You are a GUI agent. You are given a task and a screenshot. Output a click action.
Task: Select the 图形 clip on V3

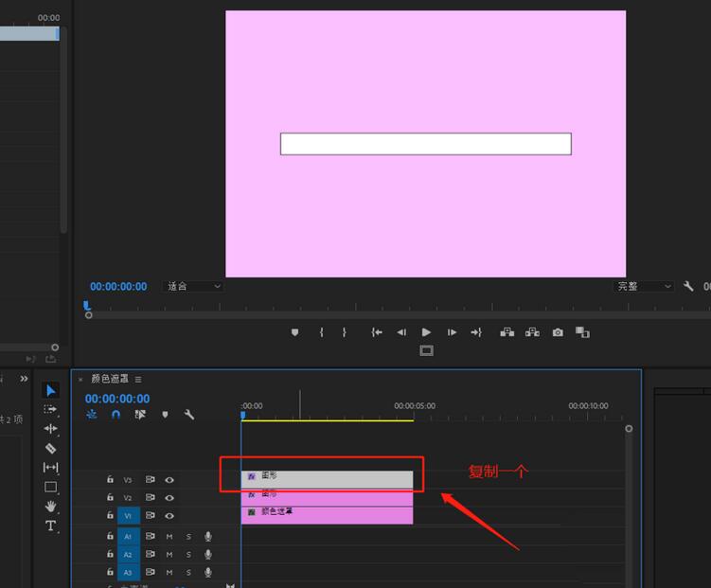coord(327,479)
